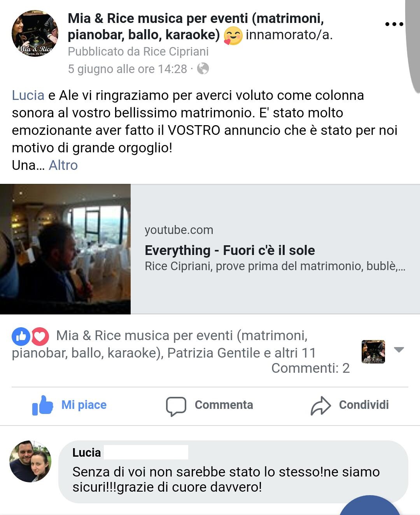Open the post timestamp 5 giugno
420x515 pixels.
pyautogui.click(x=128, y=69)
